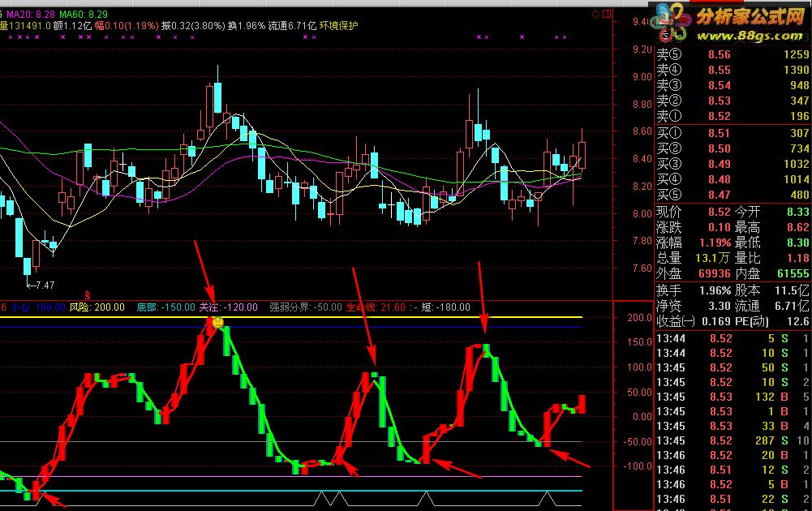The height and width of the screenshot is (511, 812).
Task: Click the split-panel layout icon above the price axis
Action: pos(607,14)
